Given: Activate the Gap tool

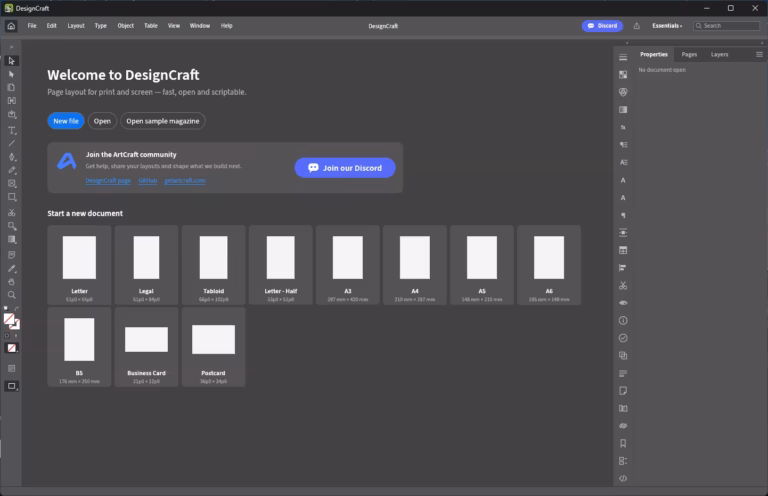Looking at the screenshot, I should [x=11, y=100].
